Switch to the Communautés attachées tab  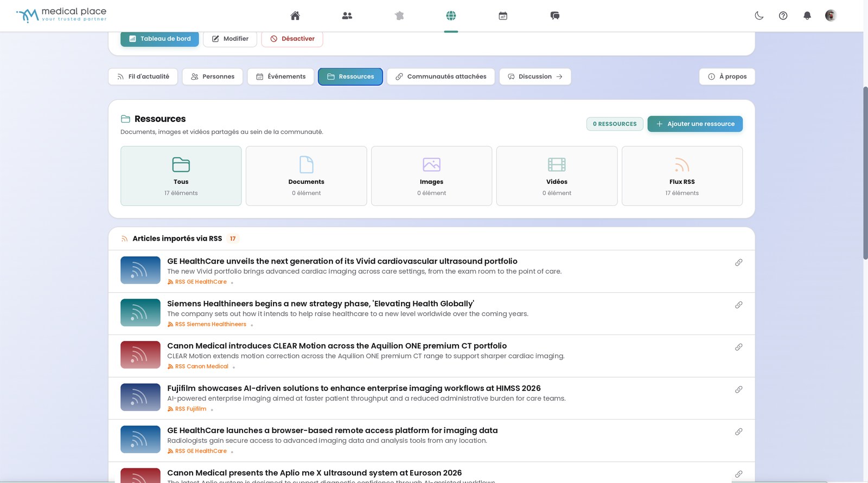(441, 76)
